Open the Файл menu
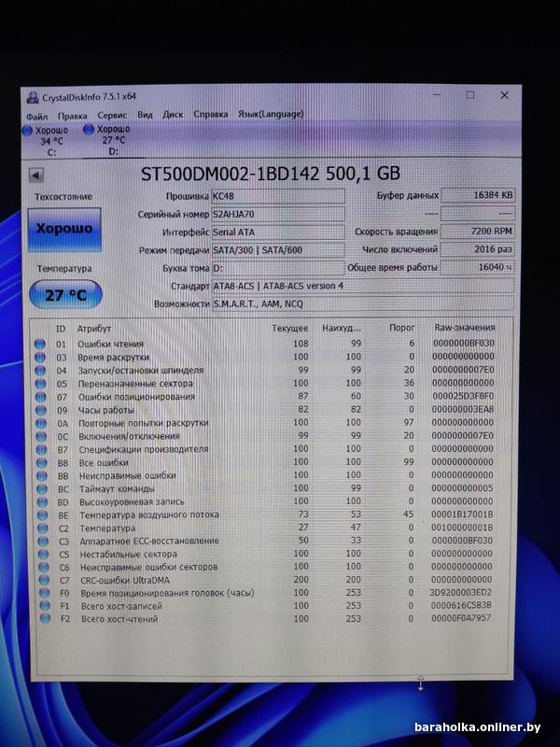This screenshot has width=560, height=747. tap(36, 116)
